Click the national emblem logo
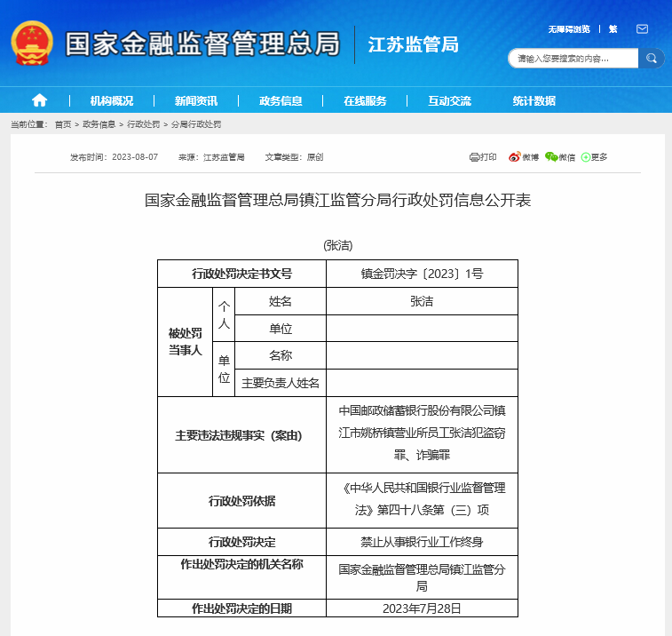Image resolution: width=672 pixels, height=636 pixels. pyautogui.click(x=32, y=43)
